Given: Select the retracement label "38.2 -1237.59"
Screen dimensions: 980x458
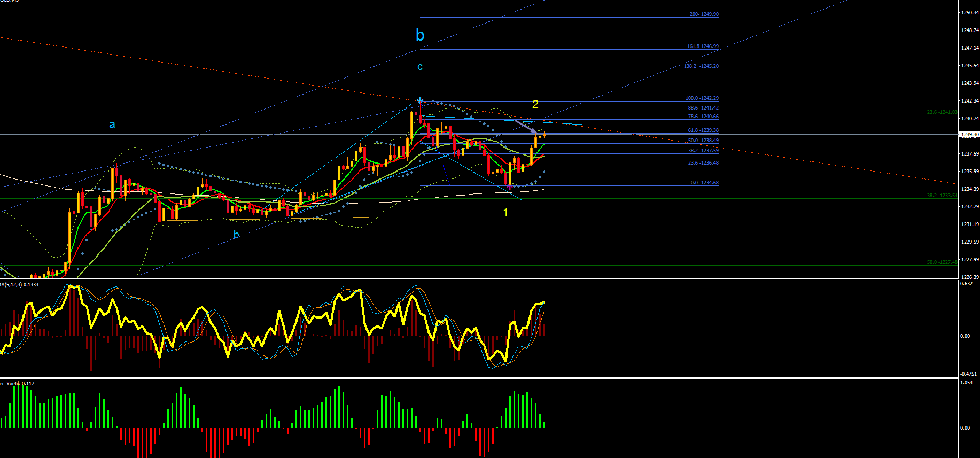Looking at the screenshot, I should 703,151.
